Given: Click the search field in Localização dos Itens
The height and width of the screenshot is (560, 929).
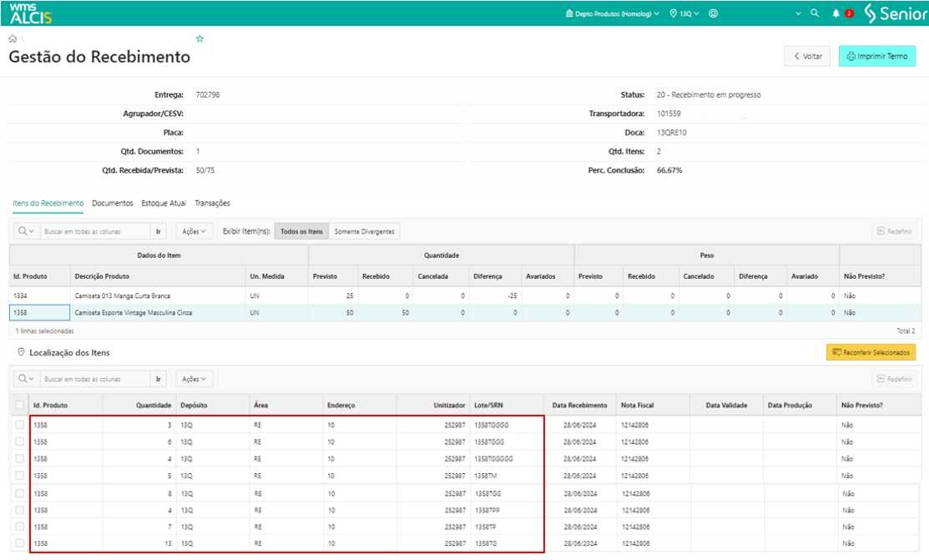Looking at the screenshot, I should 94,379.
